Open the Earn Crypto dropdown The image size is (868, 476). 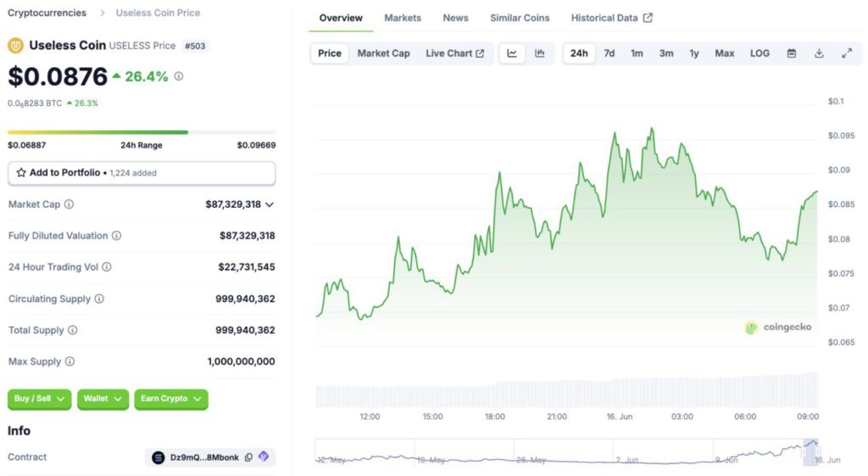[171, 399]
